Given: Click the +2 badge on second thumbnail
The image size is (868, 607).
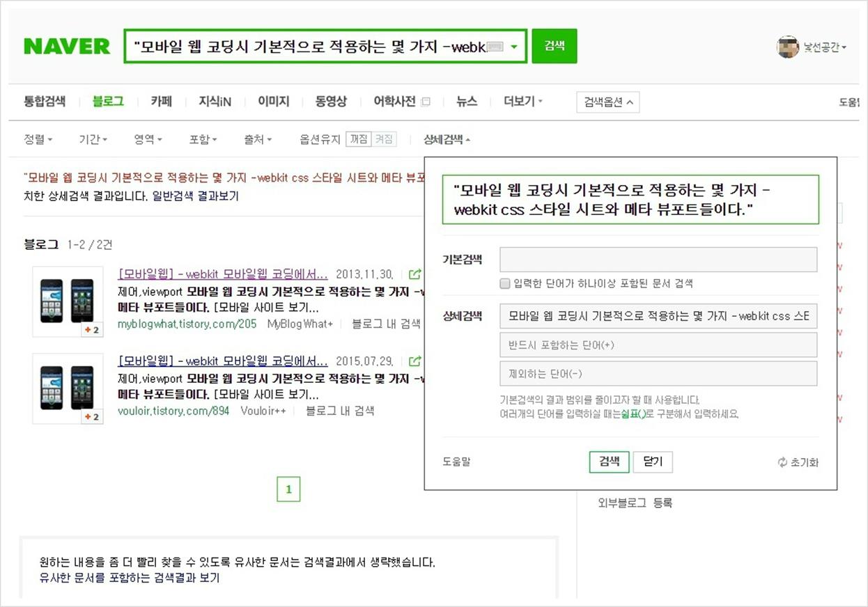Looking at the screenshot, I should (92, 417).
